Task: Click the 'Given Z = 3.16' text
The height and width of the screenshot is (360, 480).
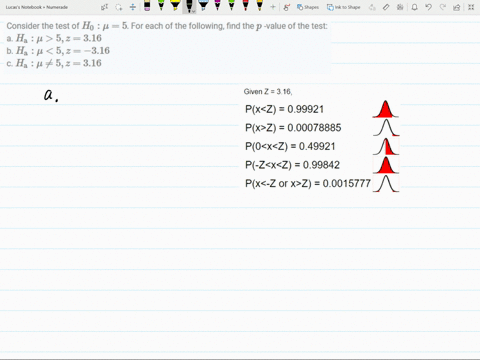Action: (x=268, y=92)
